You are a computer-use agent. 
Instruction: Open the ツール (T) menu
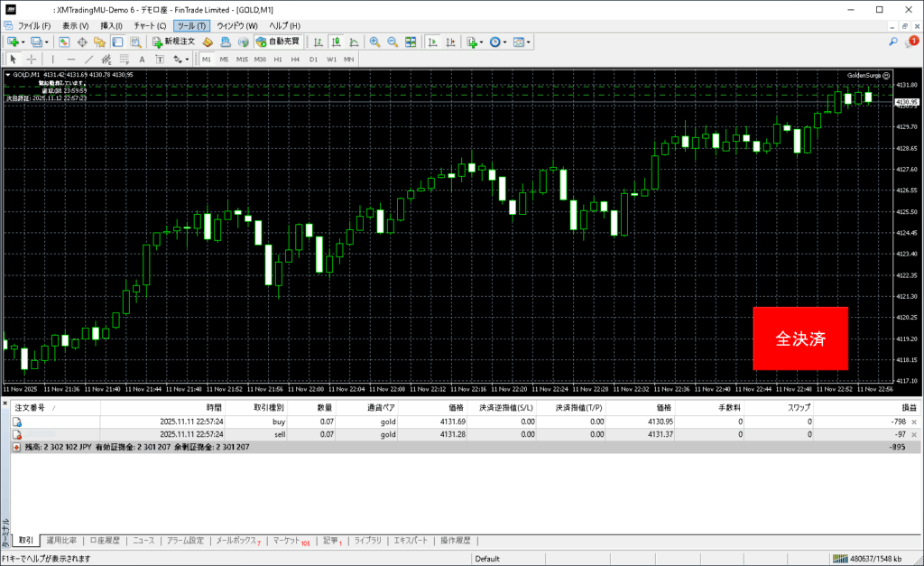[191, 25]
